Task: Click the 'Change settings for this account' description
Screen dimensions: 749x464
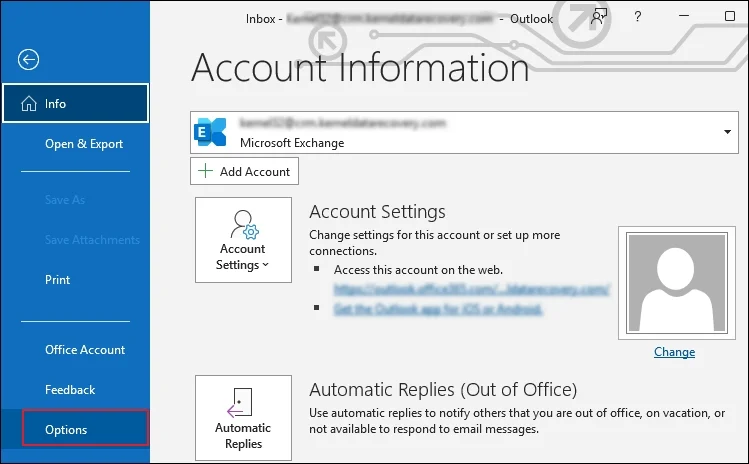Action: 435,243
